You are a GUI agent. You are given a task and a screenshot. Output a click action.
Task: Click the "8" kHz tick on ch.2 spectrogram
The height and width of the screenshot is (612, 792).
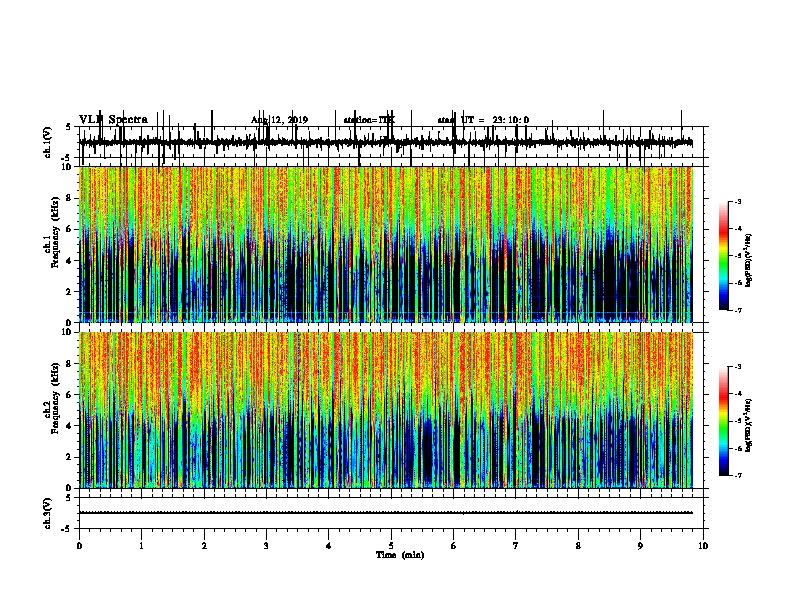pos(69,364)
